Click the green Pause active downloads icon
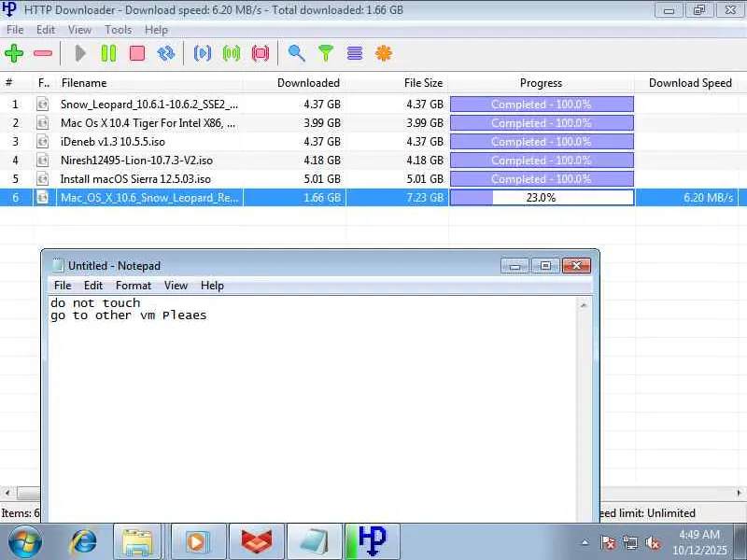 point(232,53)
